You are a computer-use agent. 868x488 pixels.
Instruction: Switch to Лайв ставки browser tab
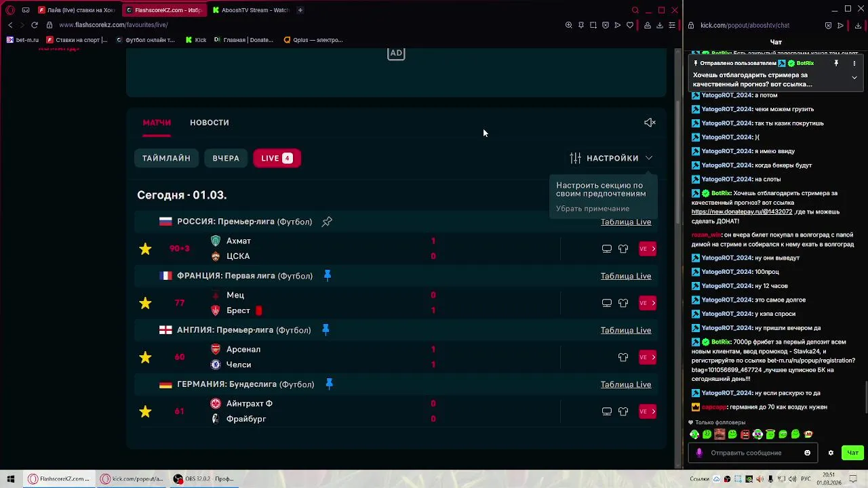(x=76, y=10)
